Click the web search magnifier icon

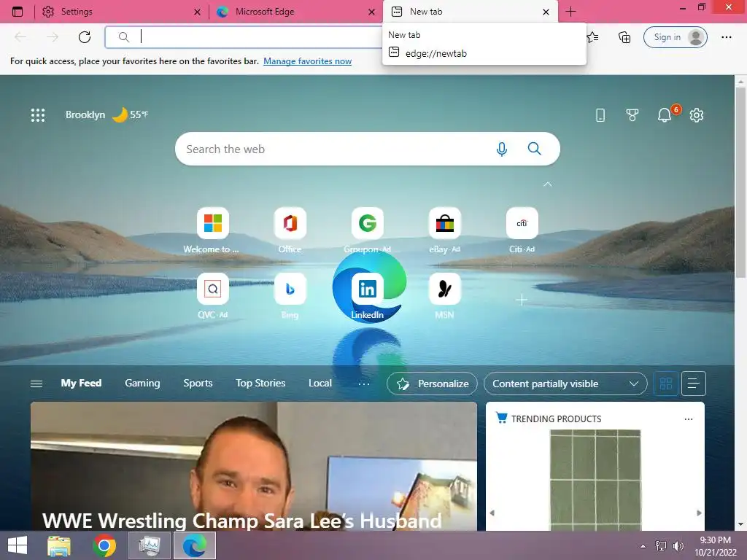535,149
